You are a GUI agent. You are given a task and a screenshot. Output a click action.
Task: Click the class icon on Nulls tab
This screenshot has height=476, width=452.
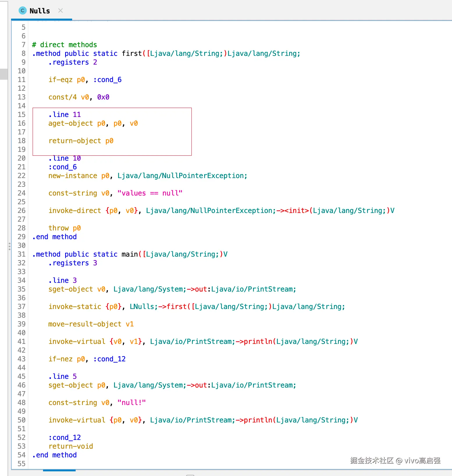click(x=22, y=11)
